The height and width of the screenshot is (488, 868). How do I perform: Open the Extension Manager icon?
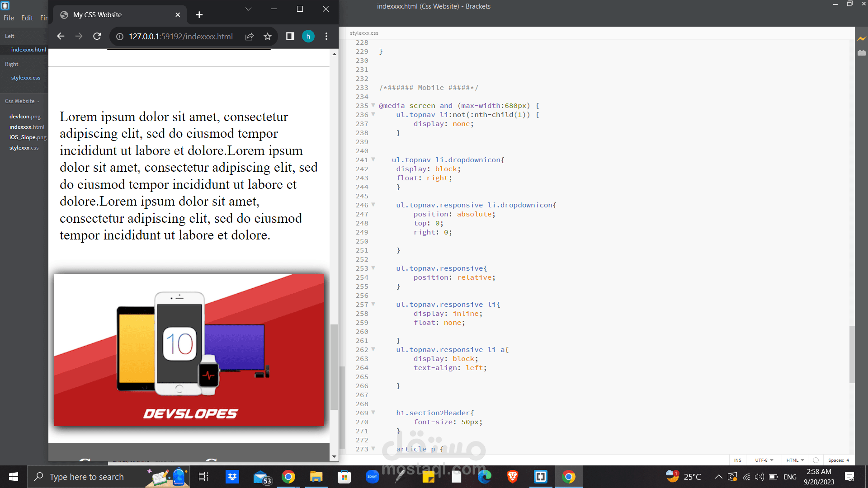click(x=862, y=53)
